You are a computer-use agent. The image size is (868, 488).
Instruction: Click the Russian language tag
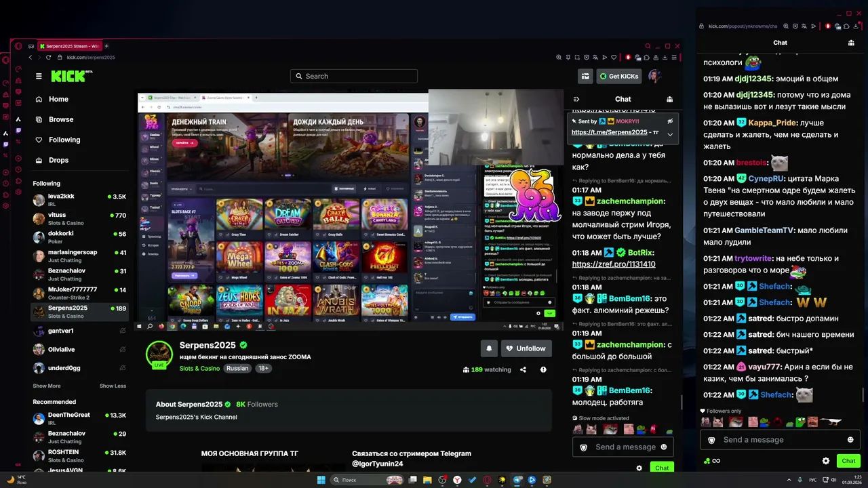coord(237,369)
